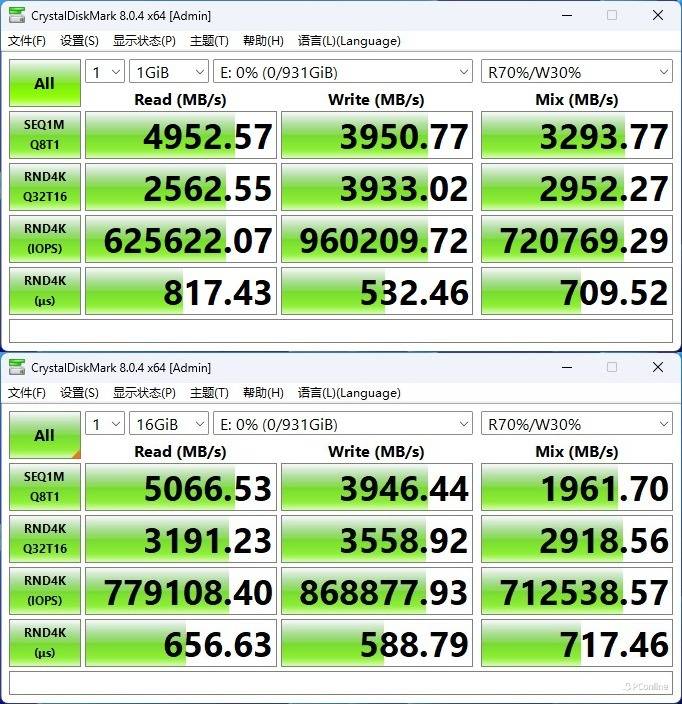Viewport: 682px width, 704px height.
Task: Click the comment field in bottom window
Action: [341, 683]
